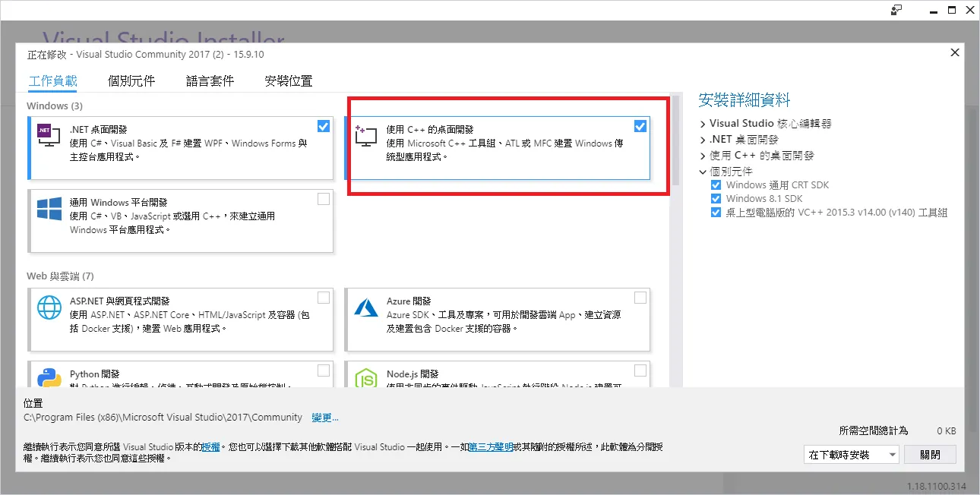Open the 在下載時安裝 dropdown
The height and width of the screenshot is (495, 980).
click(852, 455)
